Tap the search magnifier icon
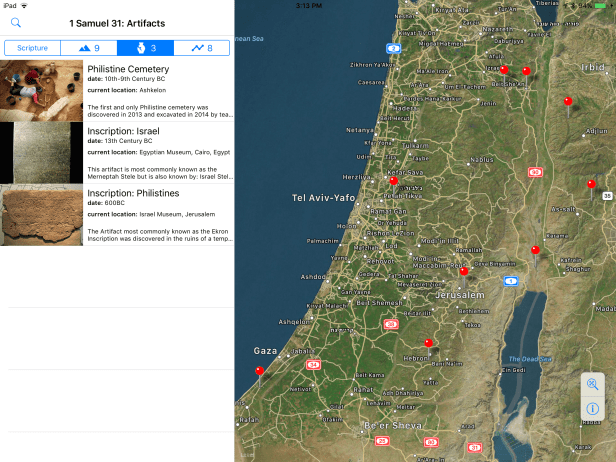Viewport: 616px width, 462px height. pos(16,22)
